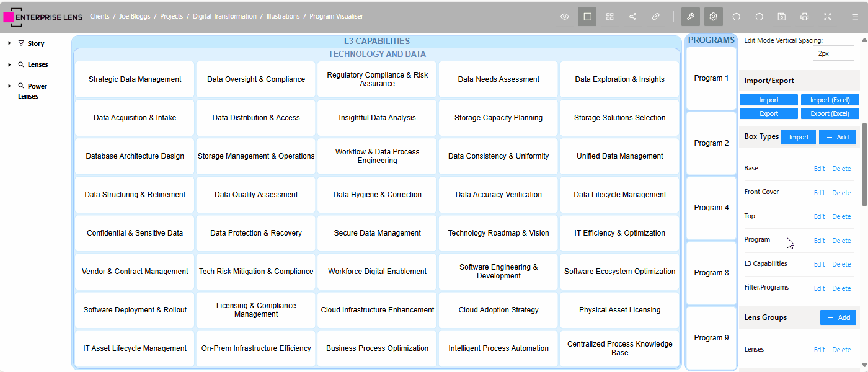This screenshot has width=868, height=372.
Task: Click the eye view icon in toolbar
Action: tap(564, 17)
